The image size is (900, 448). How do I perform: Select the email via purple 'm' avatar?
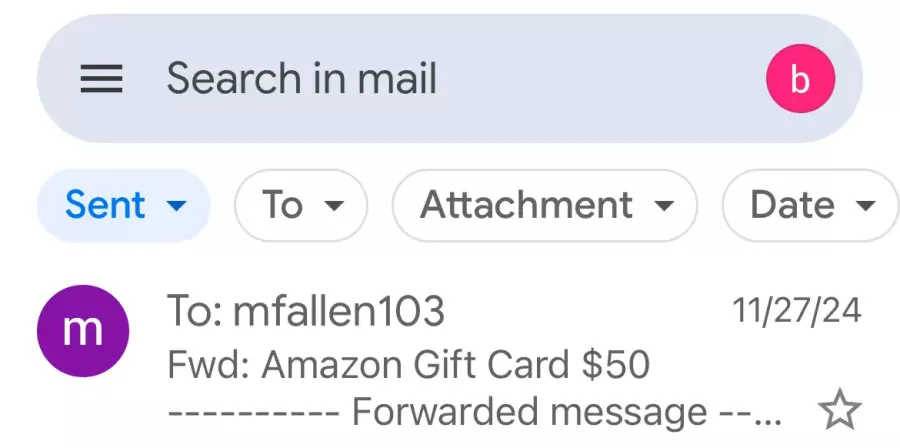tap(83, 331)
